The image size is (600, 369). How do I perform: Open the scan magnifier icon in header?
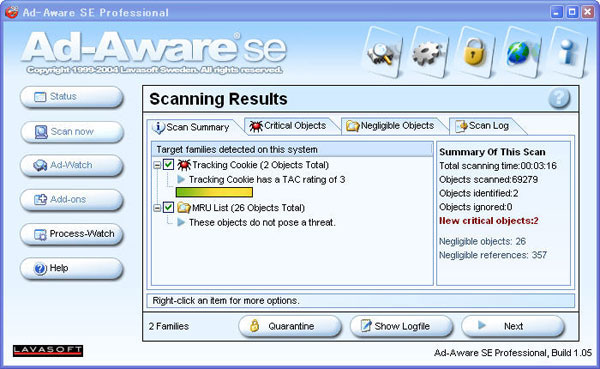pyautogui.click(x=382, y=53)
